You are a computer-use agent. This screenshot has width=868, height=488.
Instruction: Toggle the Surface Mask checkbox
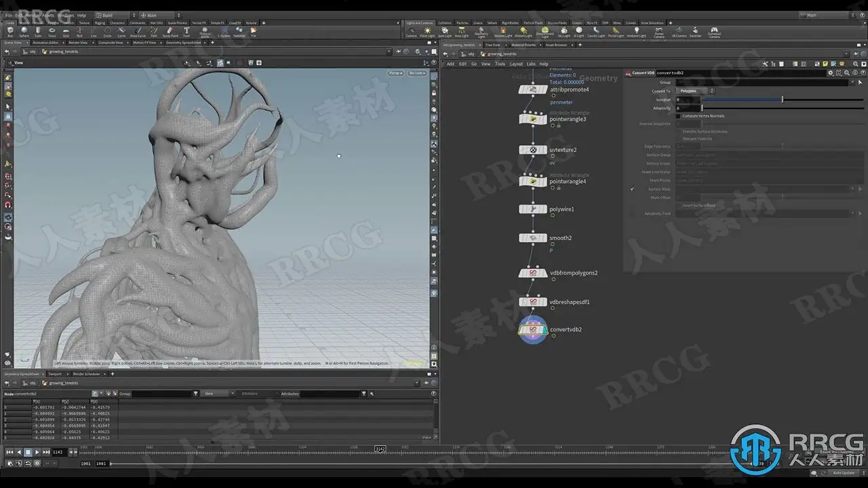(632, 189)
